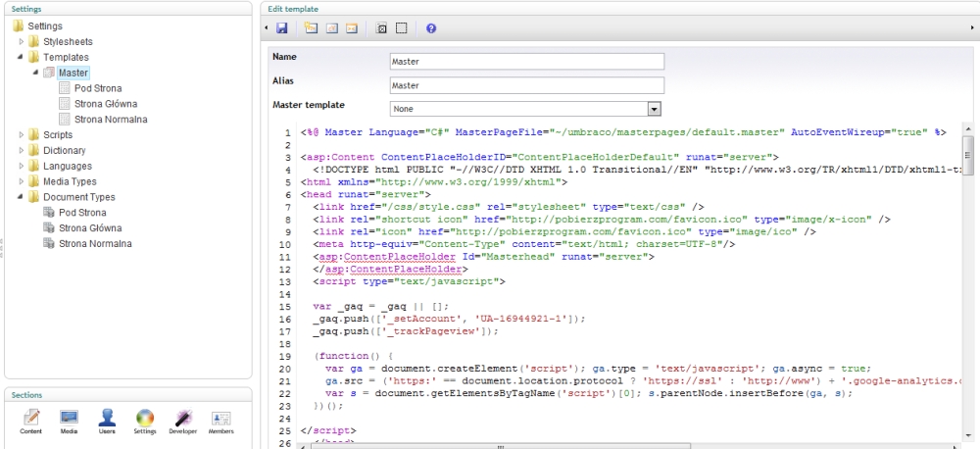Open the Developer section
The width and height of the screenshot is (980, 449).
tap(183, 423)
